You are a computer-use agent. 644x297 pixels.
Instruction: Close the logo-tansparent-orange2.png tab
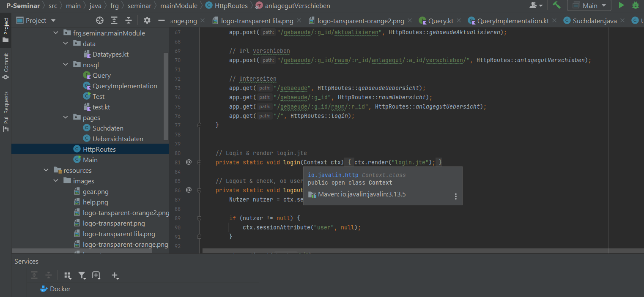click(409, 21)
